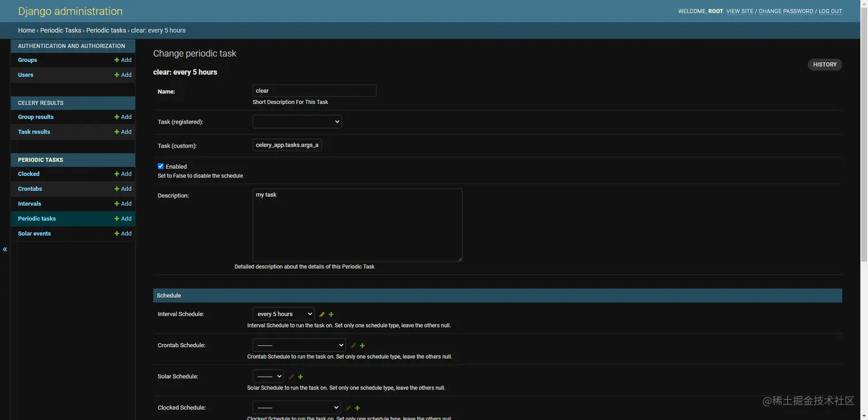Open Clocked in the sidebar
This screenshot has height=420, width=868.
click(x=29, y=174)
